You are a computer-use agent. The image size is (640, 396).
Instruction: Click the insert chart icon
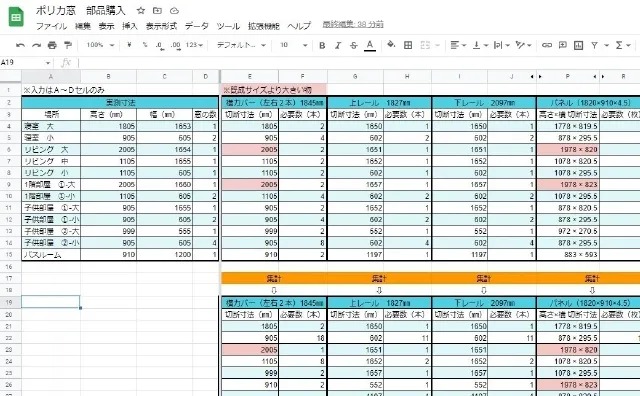tap(578, 45)
